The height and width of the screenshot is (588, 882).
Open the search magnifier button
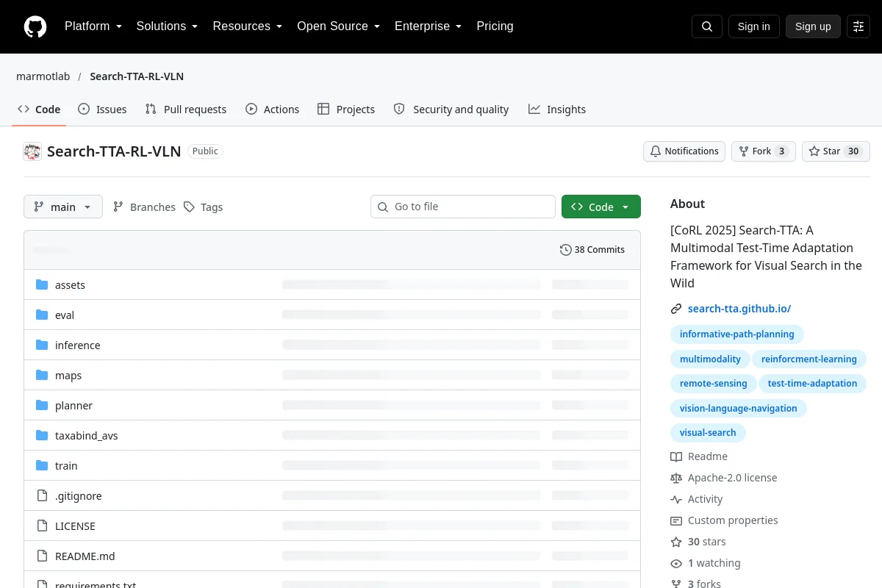[x=707, y=26]
